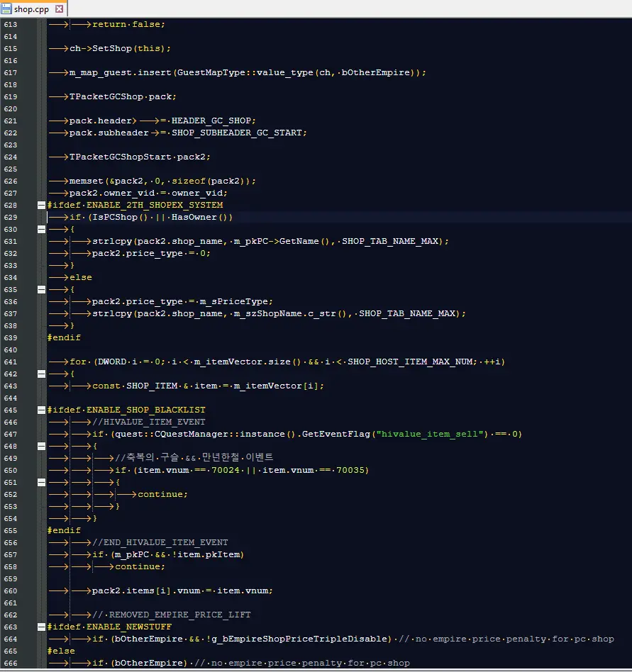Click on 'pack2.price_type = 0;' line
Image resolution: width=632 pixels, height=672 pixels.
(x=151, y=253)
